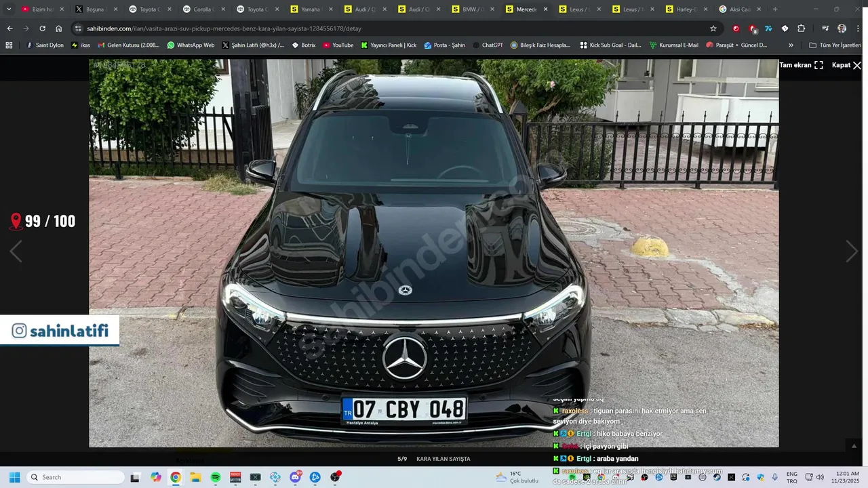This screenshot has height=488, width=868.
Task: Click the site information icon in address bar
Action: [x=79, y=28]
